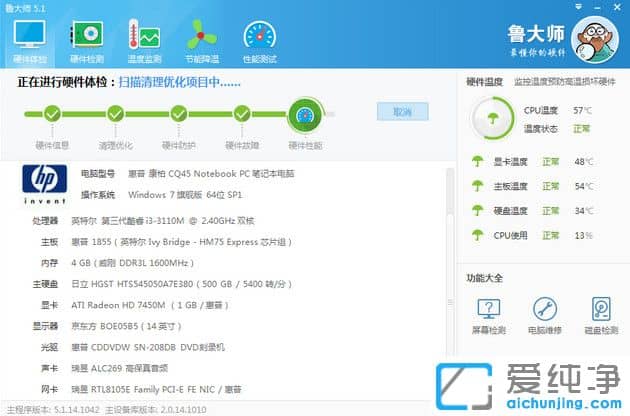
Task: Click the 硬件防护 step checkmark
Action: (x=179, y=114)
